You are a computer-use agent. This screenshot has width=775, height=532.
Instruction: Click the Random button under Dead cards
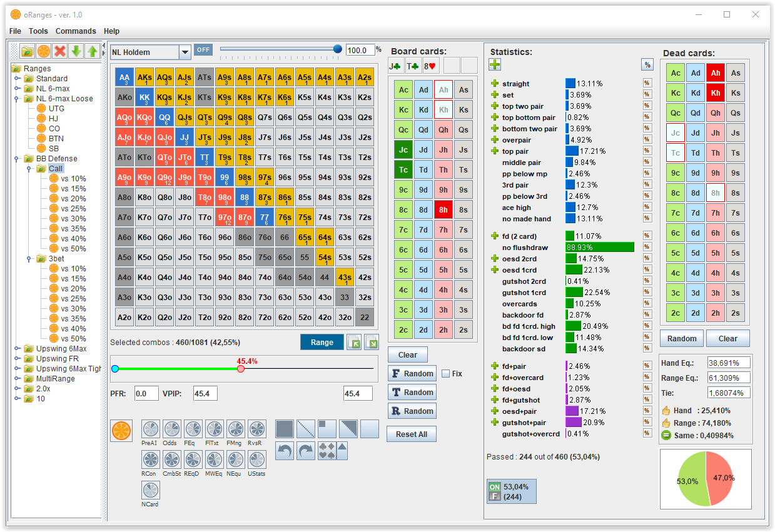[x=682, y=338]
